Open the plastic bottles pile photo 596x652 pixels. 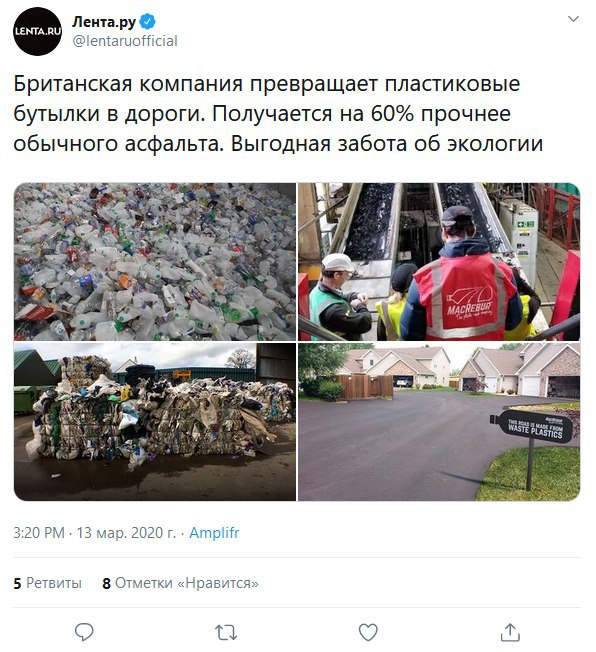point(155,262)
